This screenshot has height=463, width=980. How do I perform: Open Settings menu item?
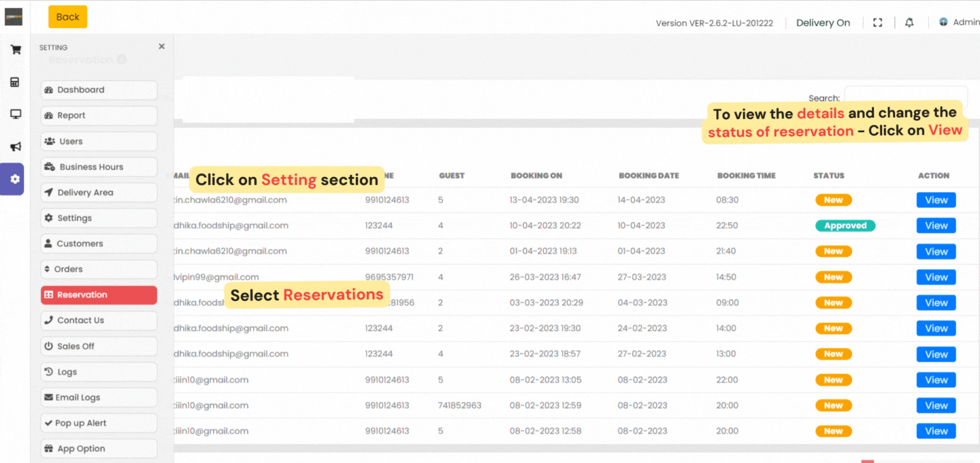(99, 218)
